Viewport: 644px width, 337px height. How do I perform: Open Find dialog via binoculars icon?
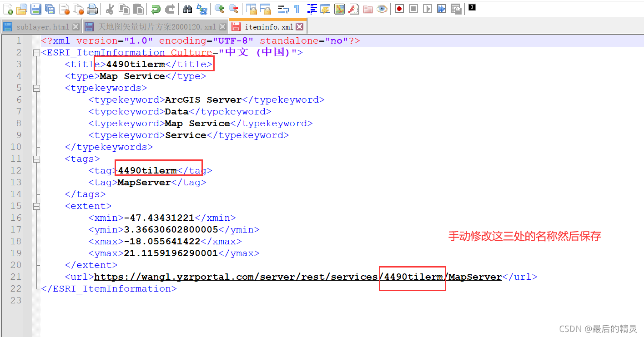coord(187,9)
